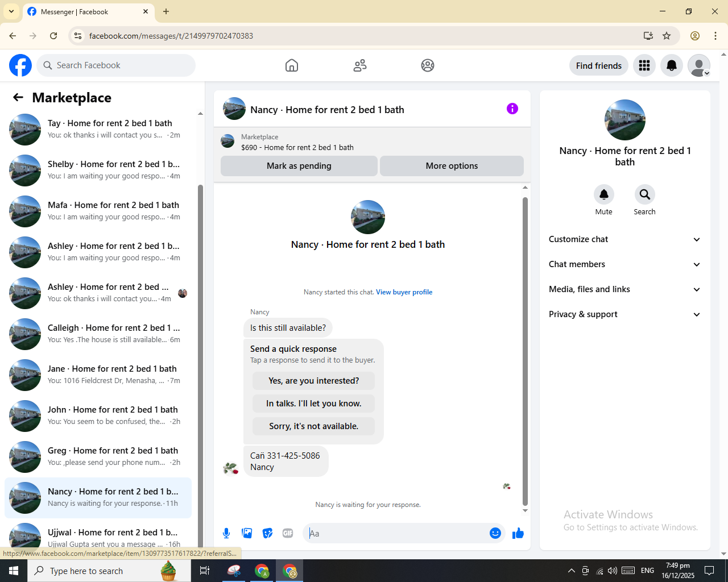Viewport: 728px width, 582px height.
Task: Open the Facebook menu grid icon
Action: click(x=644, y=66)
